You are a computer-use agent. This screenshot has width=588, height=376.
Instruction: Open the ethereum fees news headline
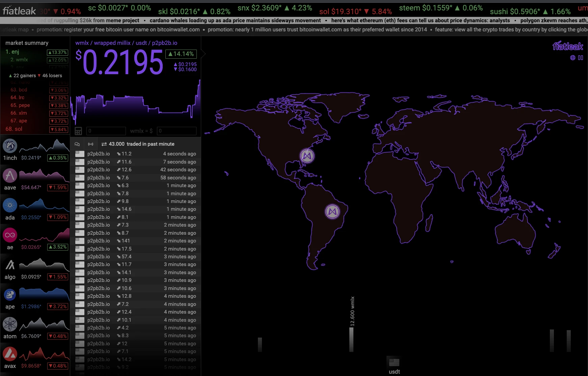tap(421, 20)
